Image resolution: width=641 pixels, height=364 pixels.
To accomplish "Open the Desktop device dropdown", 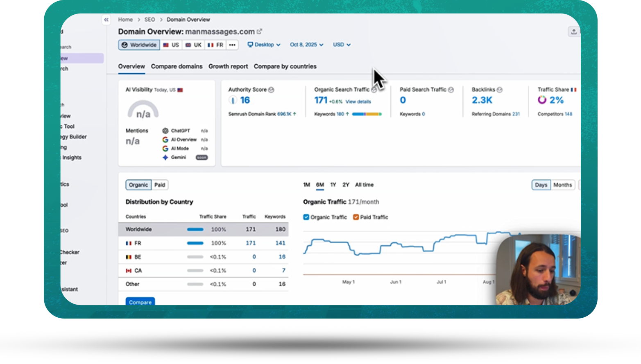I will [264, 45].
